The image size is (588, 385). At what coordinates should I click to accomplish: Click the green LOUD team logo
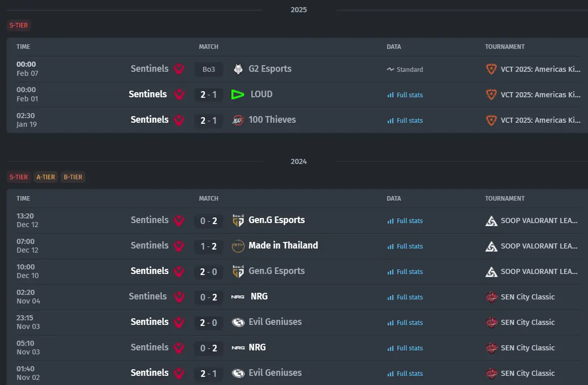[238, 94]
